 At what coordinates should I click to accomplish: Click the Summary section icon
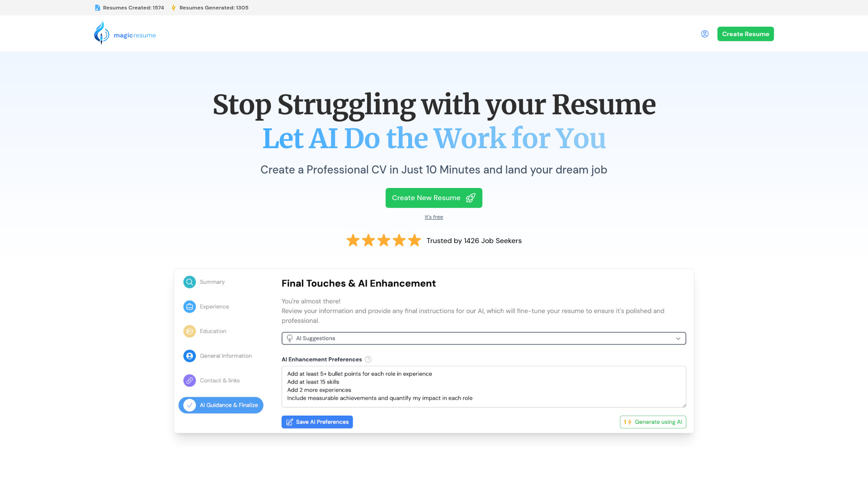tap(189, 281)
